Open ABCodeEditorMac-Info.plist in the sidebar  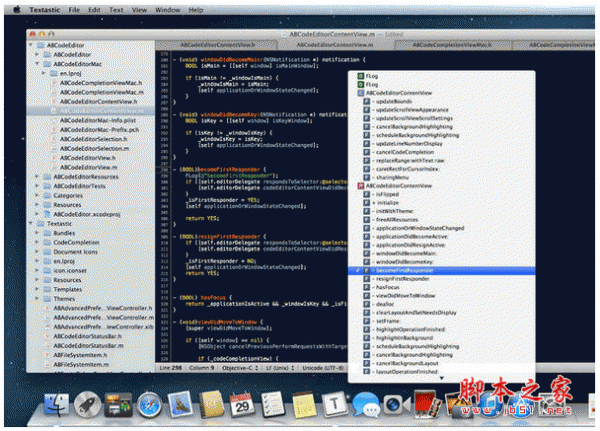tap(98, 120)
